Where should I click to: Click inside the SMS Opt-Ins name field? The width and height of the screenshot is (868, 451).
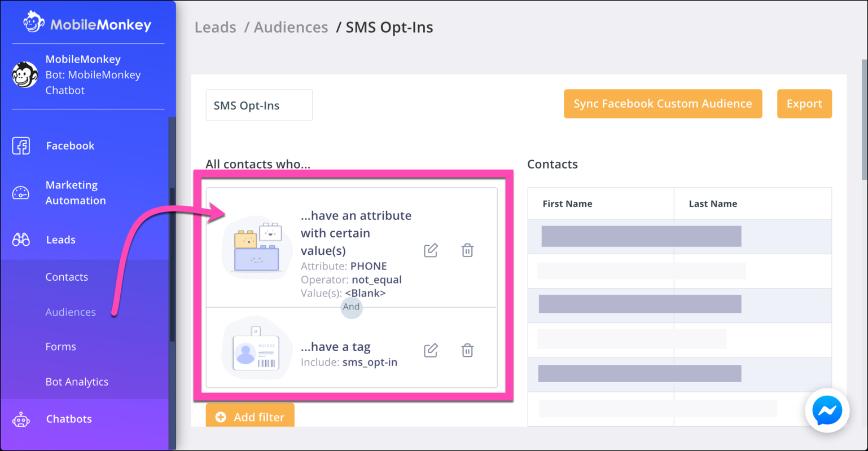click(258, 105)
